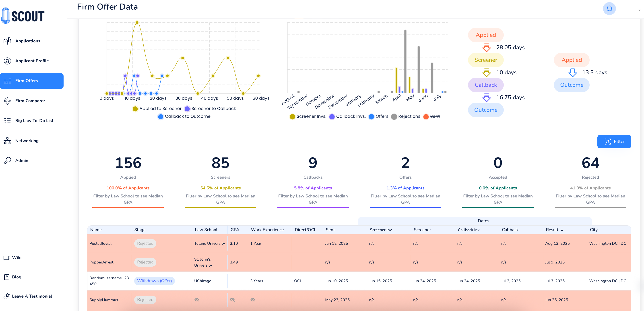Viewport: 644px width, 311px height.
Task: Click the Networking nodes icon
Action: pyautogui.click(x=8, y=141)
